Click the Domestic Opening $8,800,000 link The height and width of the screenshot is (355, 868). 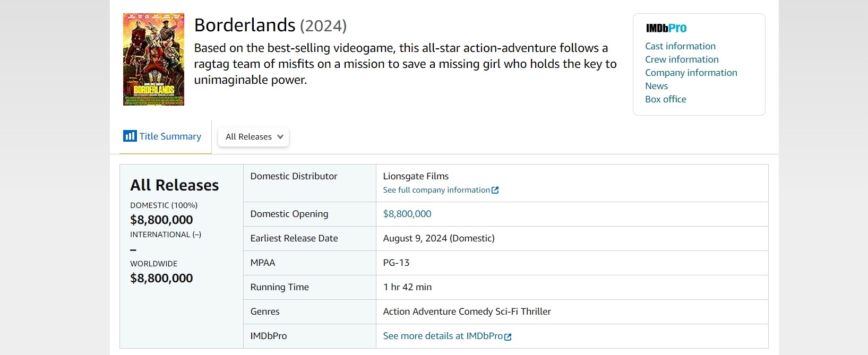tap(407, 214)
